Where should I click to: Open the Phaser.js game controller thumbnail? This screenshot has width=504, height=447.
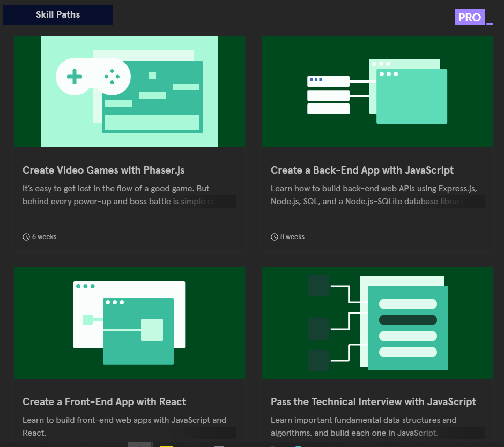(x=129, y=92)
